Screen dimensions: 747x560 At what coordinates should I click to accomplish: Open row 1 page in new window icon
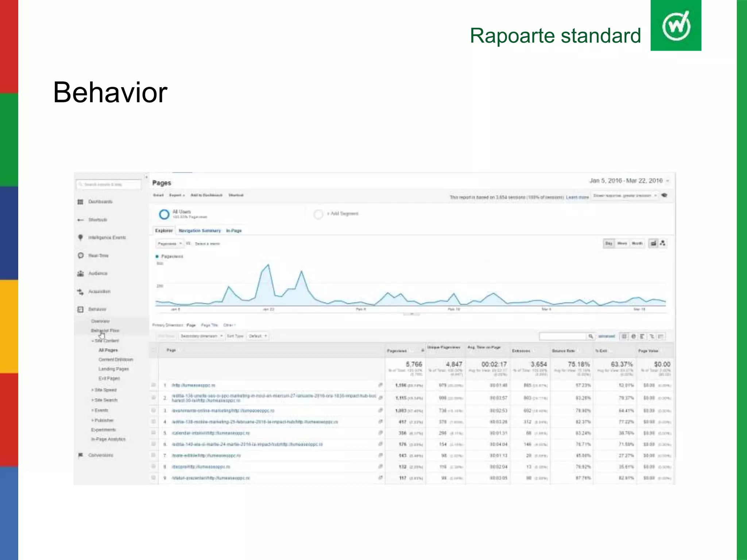tap(380, 385)
